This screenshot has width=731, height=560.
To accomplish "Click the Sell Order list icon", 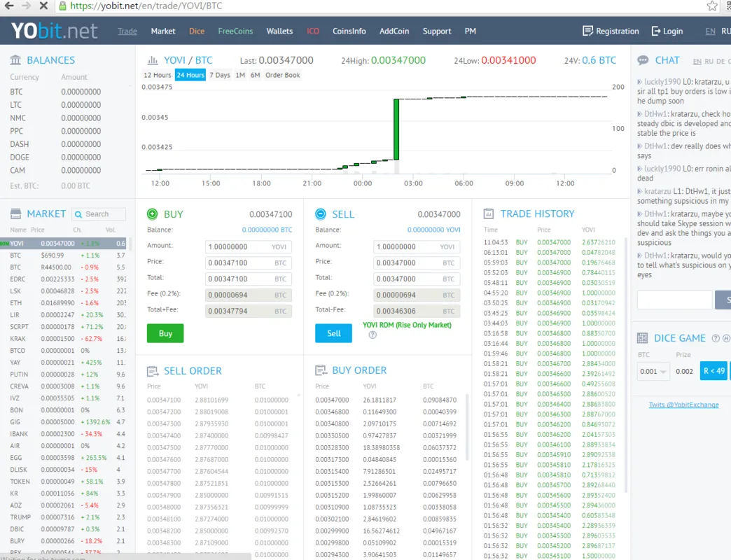I will point(153,371).
